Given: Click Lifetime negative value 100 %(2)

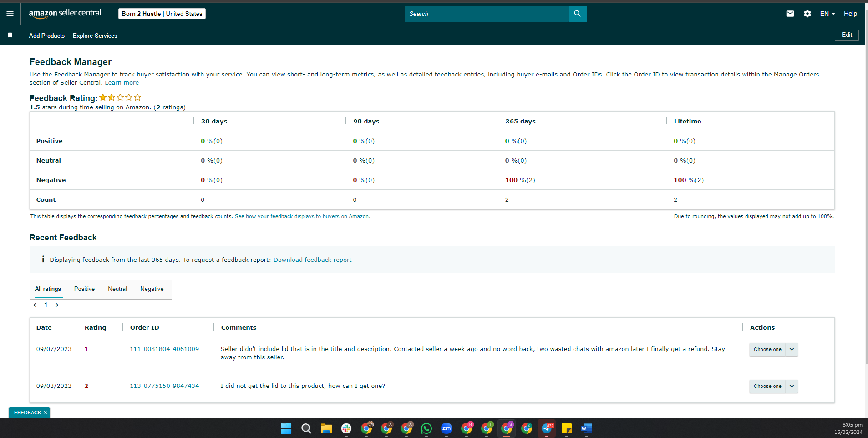Looking at the screenshot, I should click(x=689, y=180).
